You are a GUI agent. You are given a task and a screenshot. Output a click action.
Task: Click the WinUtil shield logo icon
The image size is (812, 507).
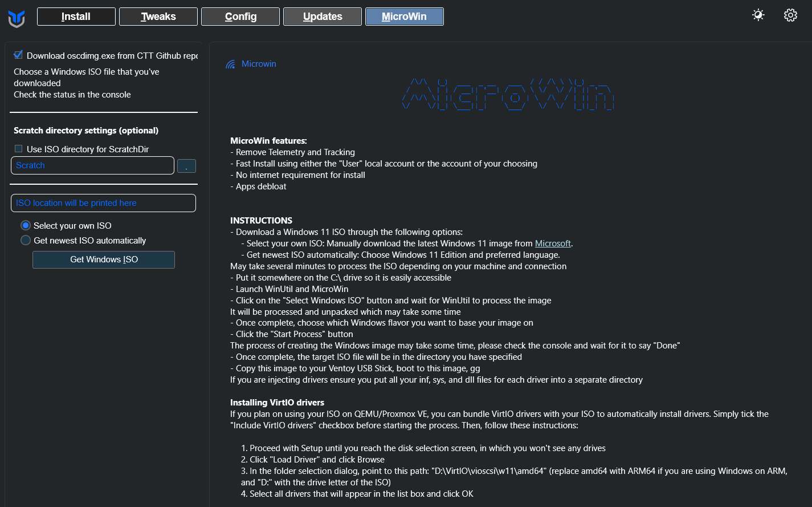(17, 18)
